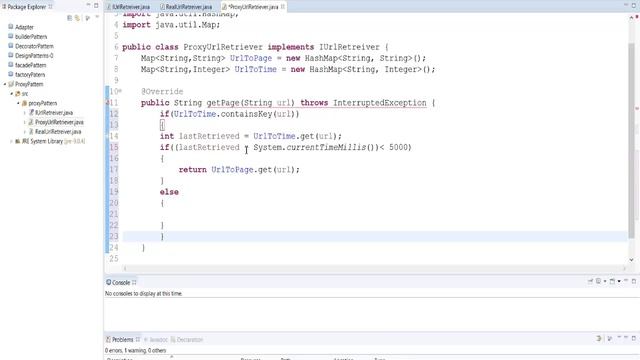Click the 'lastRetrieved' variable on line 14
The width and height of the screenshot is (640, 360).
(x=209, y=136)
